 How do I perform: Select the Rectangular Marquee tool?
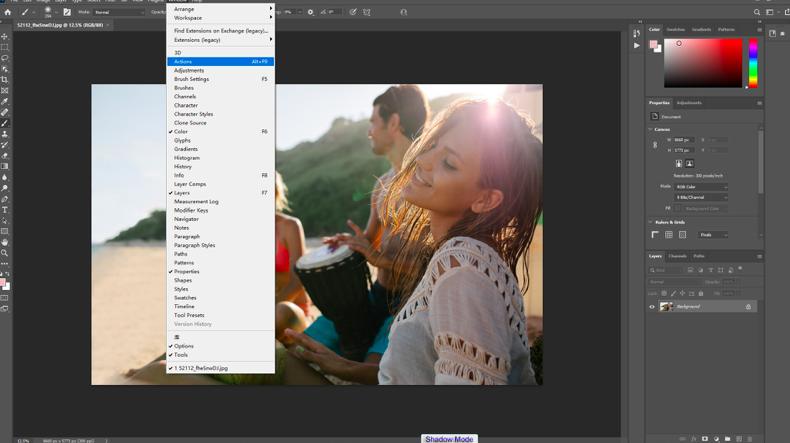coord(5,47)
